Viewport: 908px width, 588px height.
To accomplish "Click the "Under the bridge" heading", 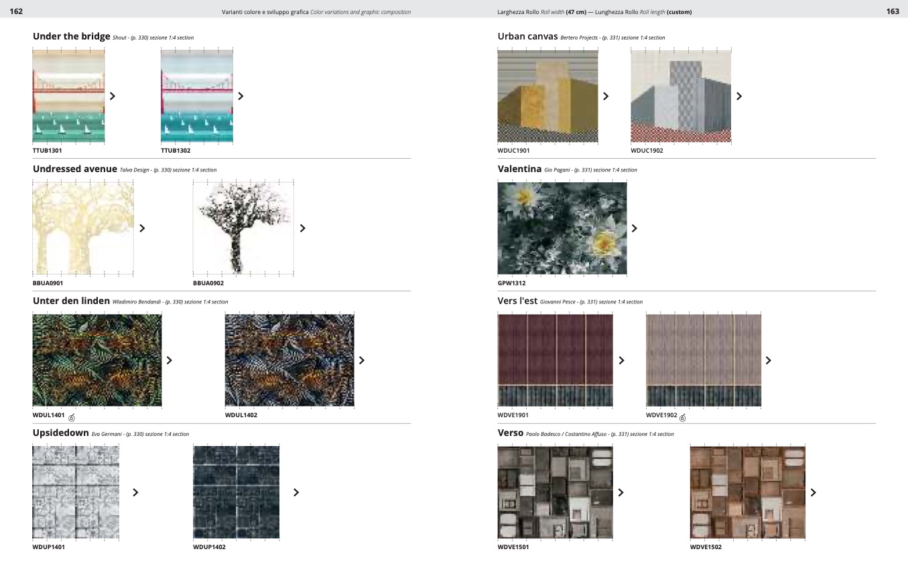I will click(x=71, y=37).
